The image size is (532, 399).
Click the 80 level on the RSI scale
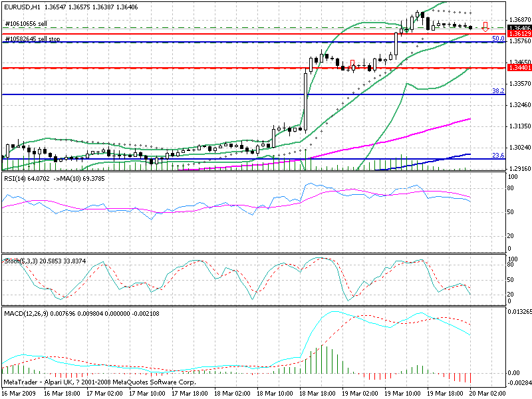point(511,188)
